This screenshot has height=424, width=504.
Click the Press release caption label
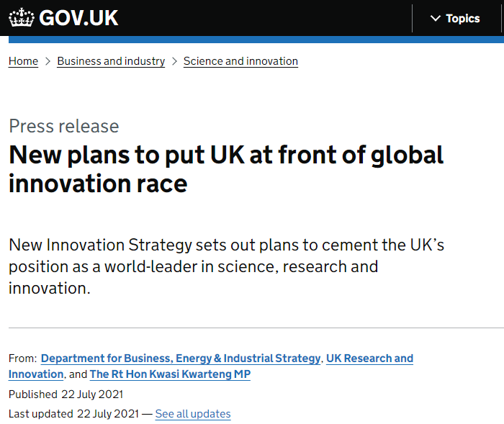[x=64, y=126]
